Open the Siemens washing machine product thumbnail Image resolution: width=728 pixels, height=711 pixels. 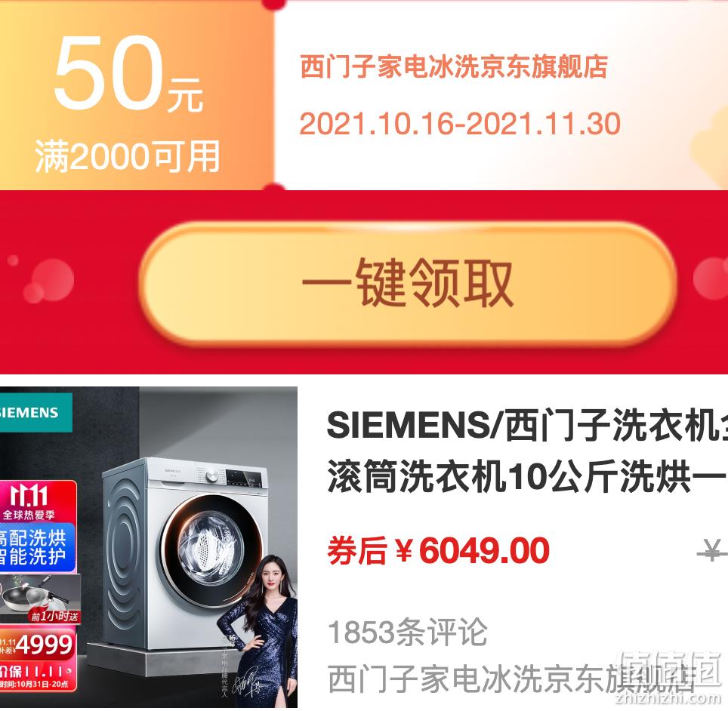pos(149,547)
